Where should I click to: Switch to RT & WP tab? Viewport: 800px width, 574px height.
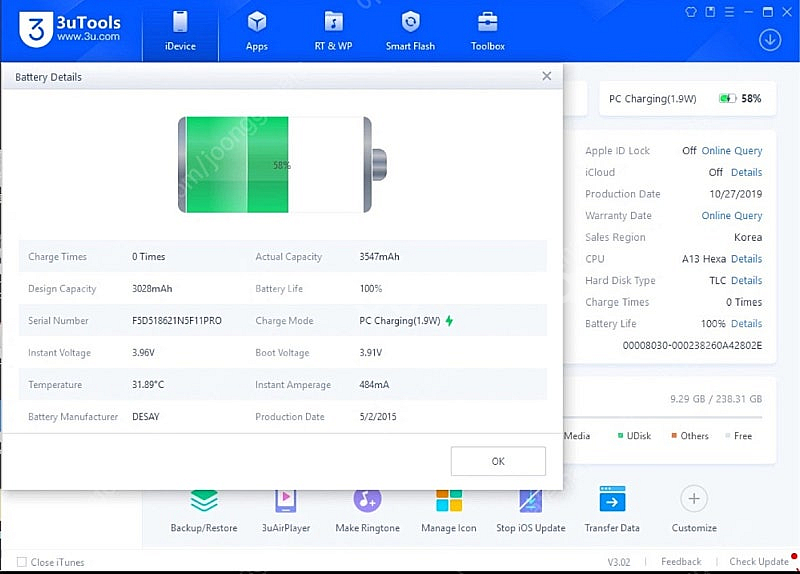(x=333, y=32)
